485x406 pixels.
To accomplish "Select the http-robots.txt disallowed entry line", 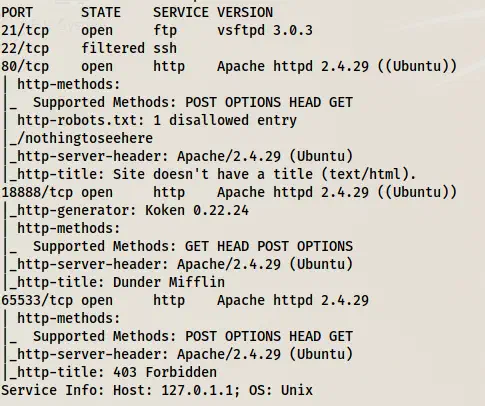I will tap(157, 120).
